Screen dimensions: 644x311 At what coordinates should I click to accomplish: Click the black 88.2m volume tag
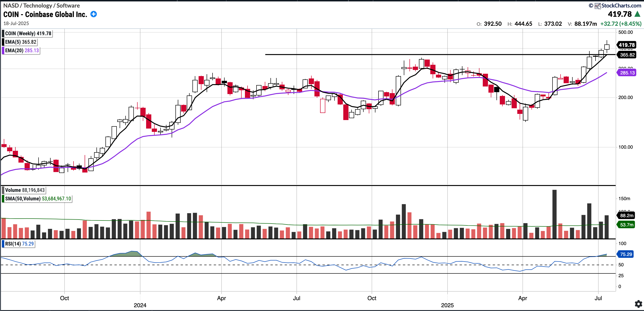(627, 216)
